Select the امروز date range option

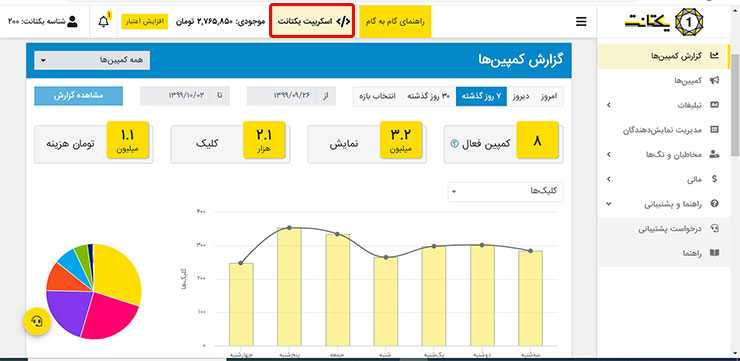(549, 96)
